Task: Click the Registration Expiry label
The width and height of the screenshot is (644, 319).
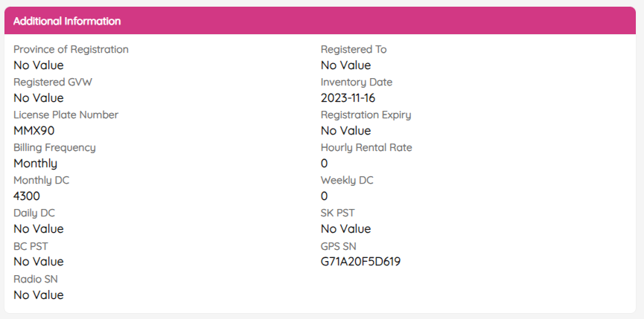Action: coord(366,115)
